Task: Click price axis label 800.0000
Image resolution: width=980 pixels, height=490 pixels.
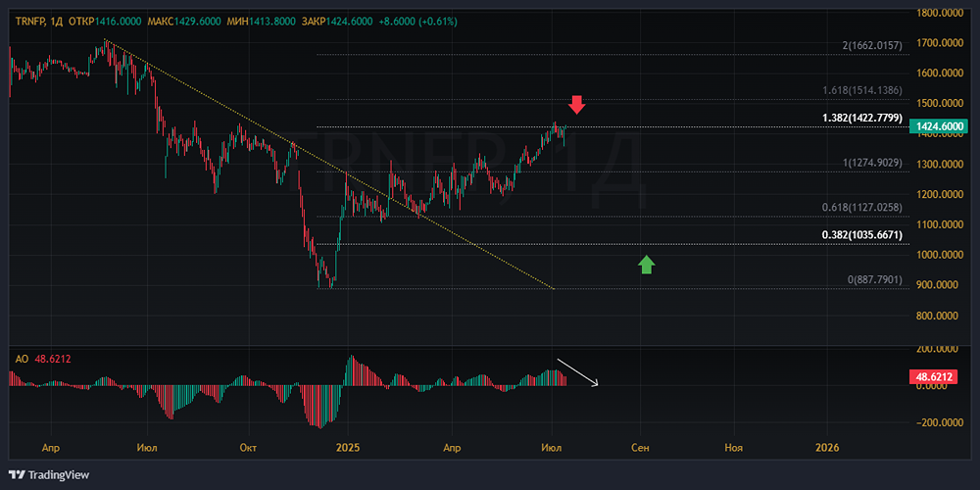Action: (x=937, y=316)
